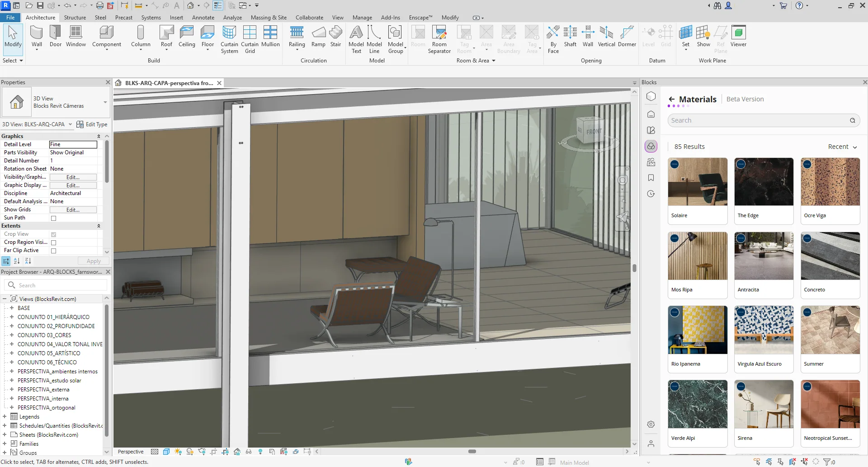This screenshot has height=467, width=868.
Task: Select the Shaft opening tool
Action: [570, 36]
